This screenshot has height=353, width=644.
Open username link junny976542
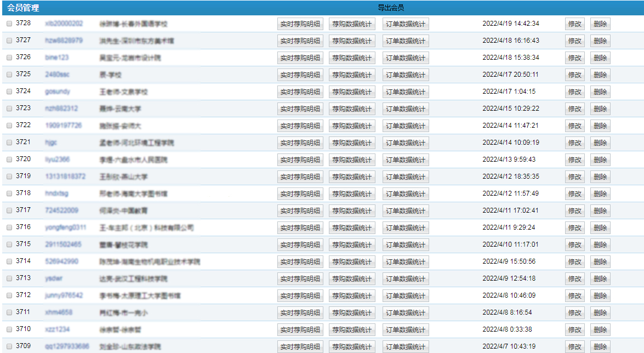[x=64, y=295]
